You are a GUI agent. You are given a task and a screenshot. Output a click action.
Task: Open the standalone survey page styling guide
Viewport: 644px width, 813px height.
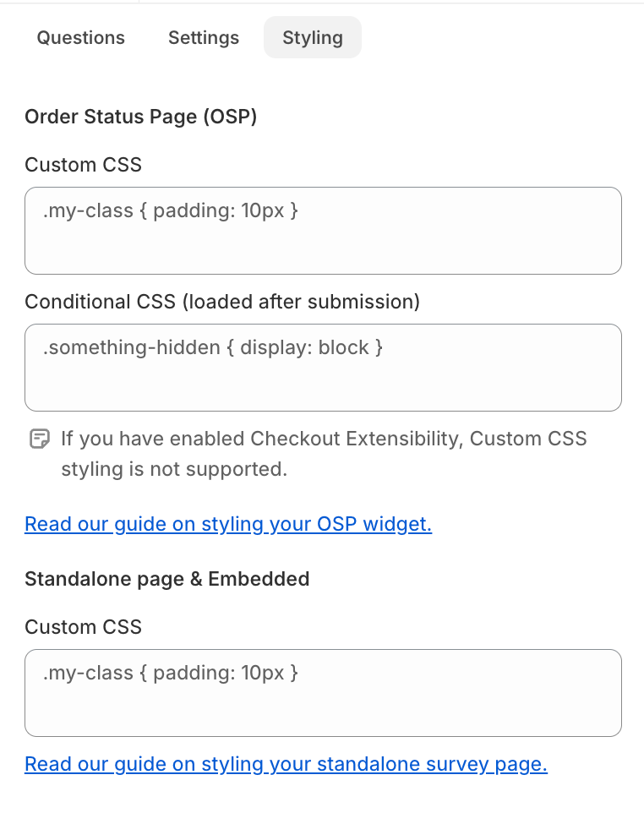[x=286, y=765]
